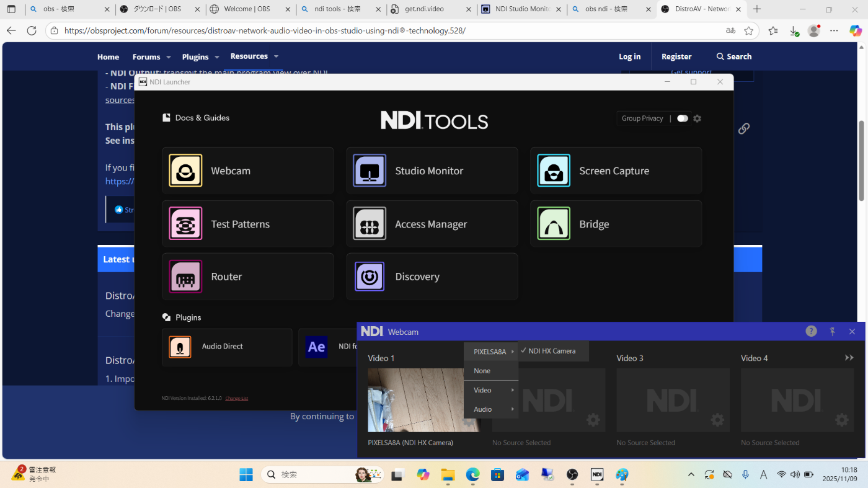868x488 pixels.
Task: Open the NDI Change List link
Action: coord(237,398)
